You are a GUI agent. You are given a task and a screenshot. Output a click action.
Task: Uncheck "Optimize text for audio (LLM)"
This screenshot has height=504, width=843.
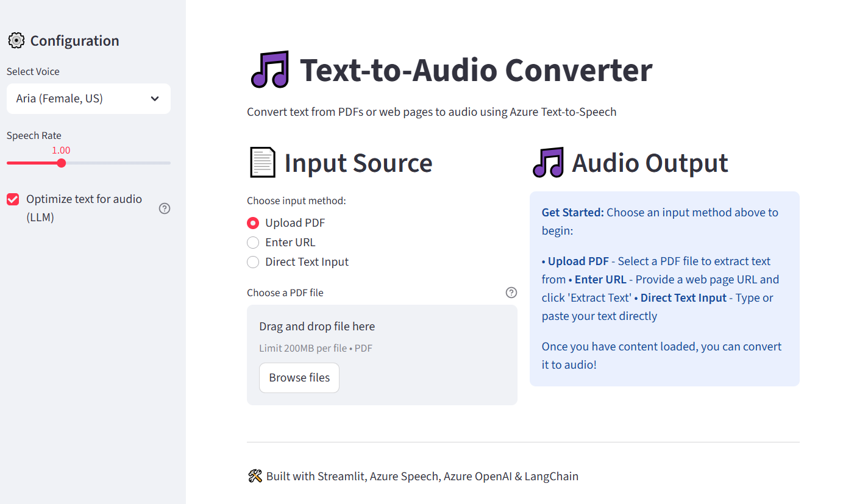point(13,199)
